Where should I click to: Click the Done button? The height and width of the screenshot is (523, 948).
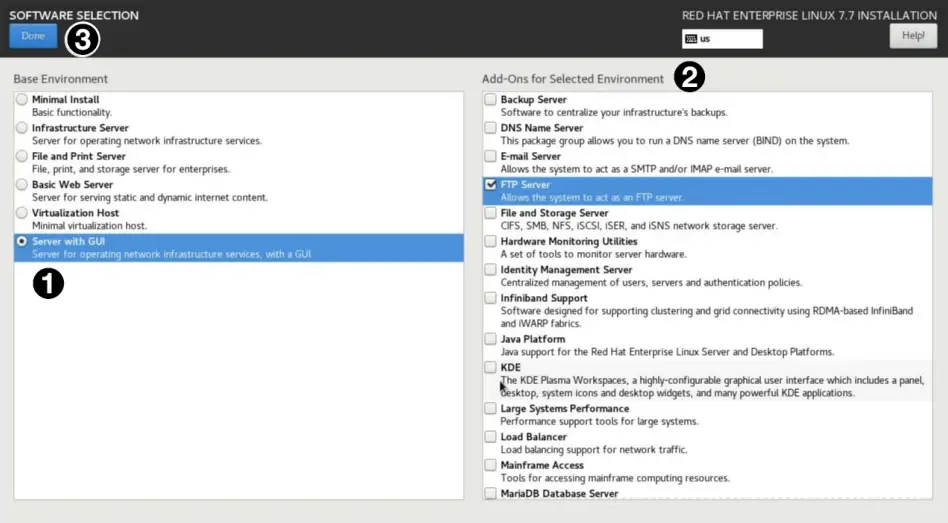pos(33,36)
